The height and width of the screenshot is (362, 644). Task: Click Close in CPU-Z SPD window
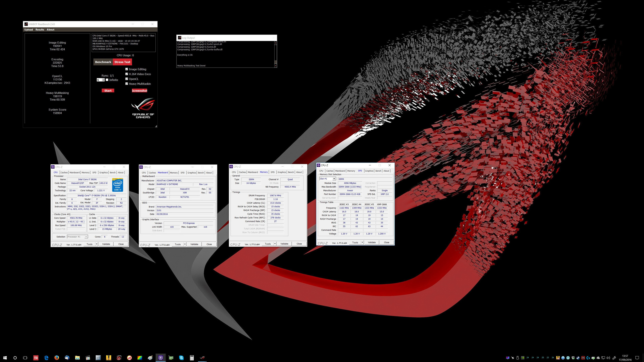coord(386,242)
